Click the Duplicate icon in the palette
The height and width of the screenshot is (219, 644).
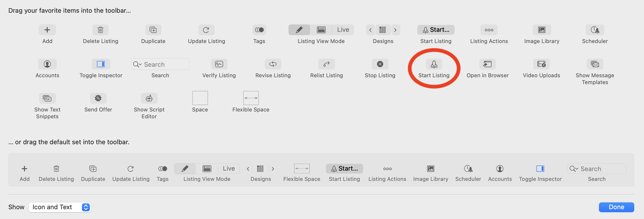[153, 30]
